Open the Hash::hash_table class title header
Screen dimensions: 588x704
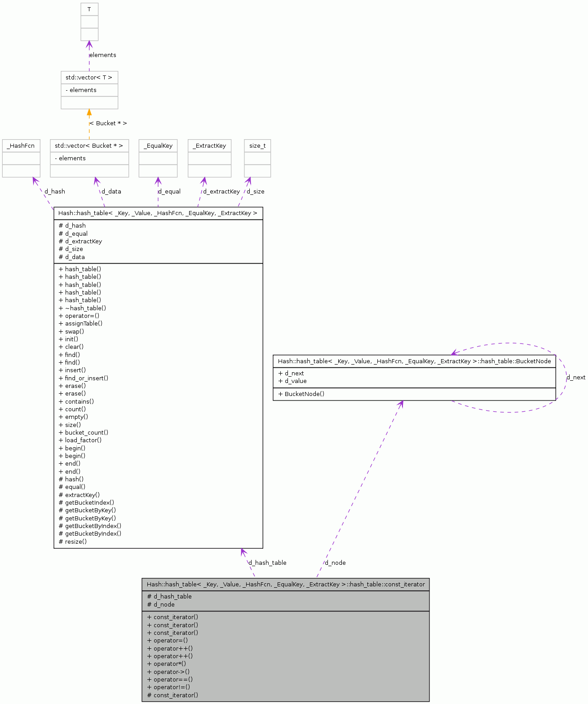(158, 213)
